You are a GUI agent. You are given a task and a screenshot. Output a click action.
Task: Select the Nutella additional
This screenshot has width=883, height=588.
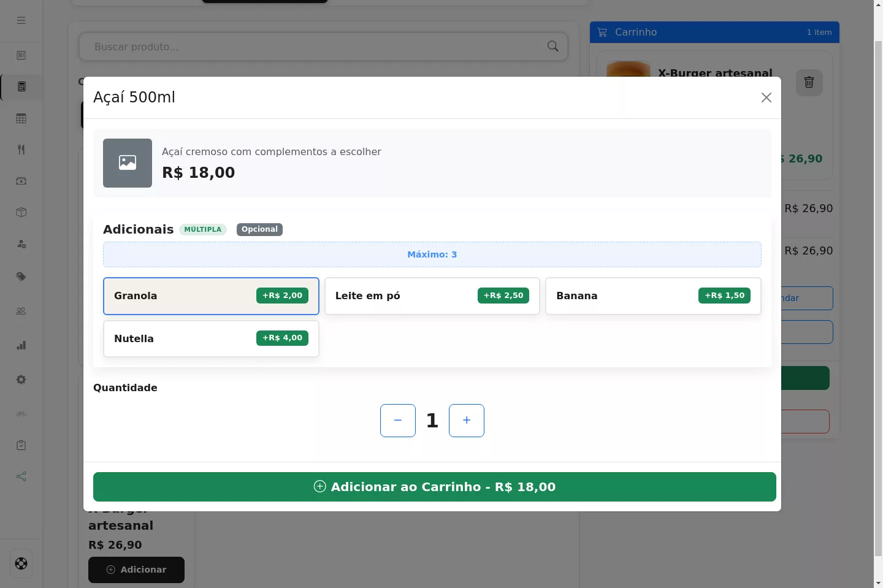click(x=211, y=338)
